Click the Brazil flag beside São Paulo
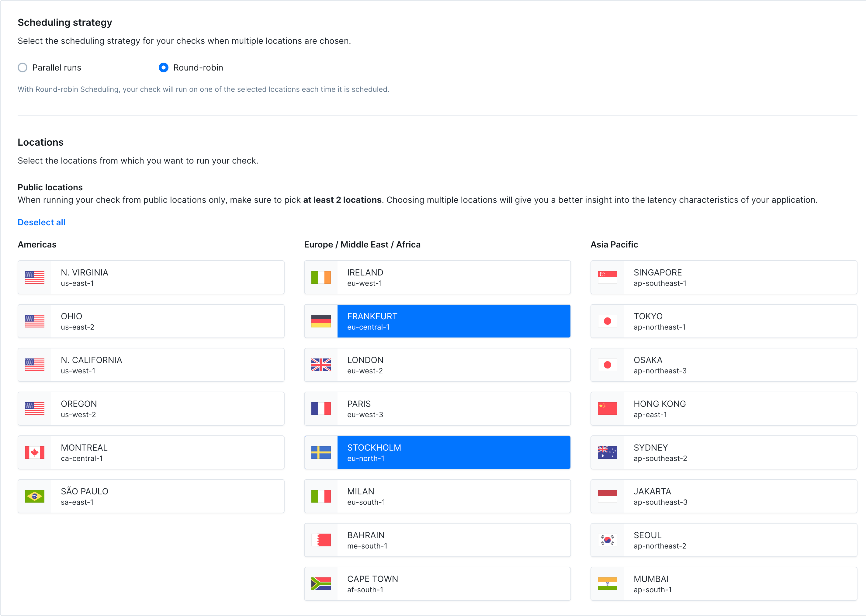Viewport: 866px width, 616px height. (35, 496)
